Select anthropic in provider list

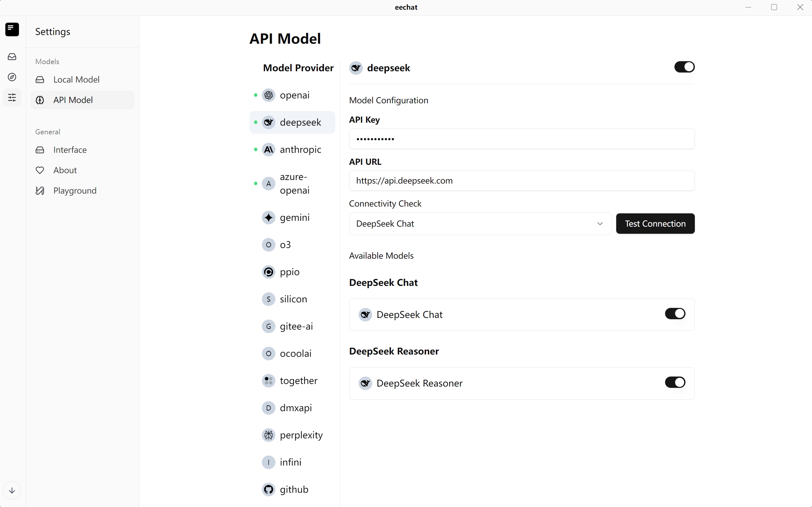[x=300, y=150]
